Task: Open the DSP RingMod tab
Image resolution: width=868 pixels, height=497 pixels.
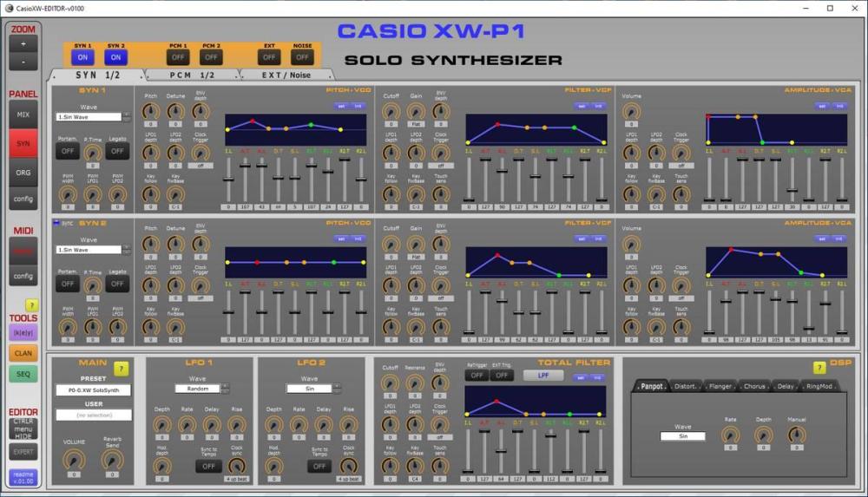Action: (x=819, y=386)
